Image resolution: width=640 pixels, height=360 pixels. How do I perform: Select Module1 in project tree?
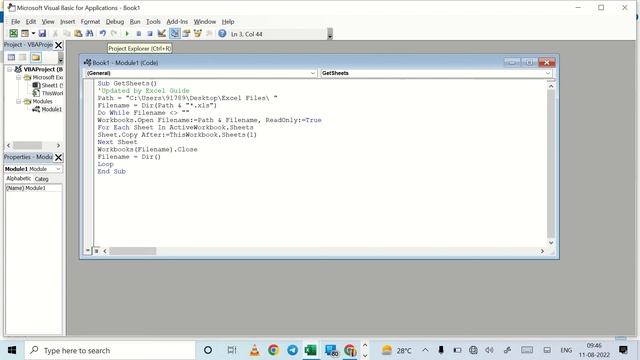[47, 109]
